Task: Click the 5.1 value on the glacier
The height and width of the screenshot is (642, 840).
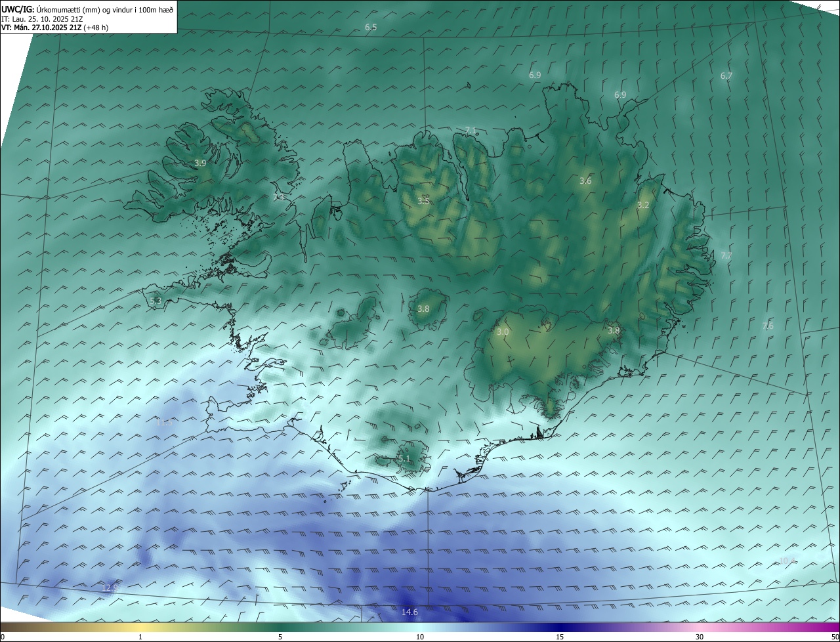Action: click(404, 459)
